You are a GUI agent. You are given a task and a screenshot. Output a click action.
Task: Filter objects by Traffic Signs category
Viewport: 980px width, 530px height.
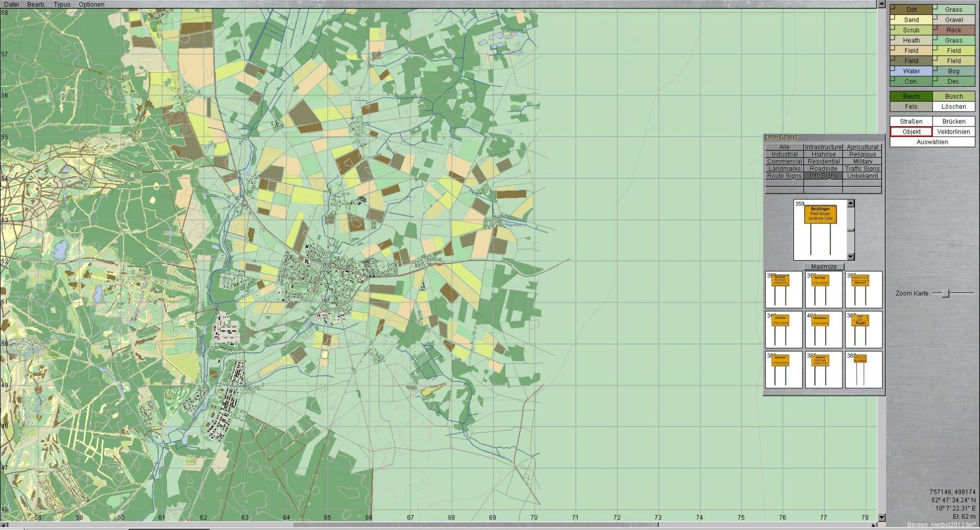point(862,169)
